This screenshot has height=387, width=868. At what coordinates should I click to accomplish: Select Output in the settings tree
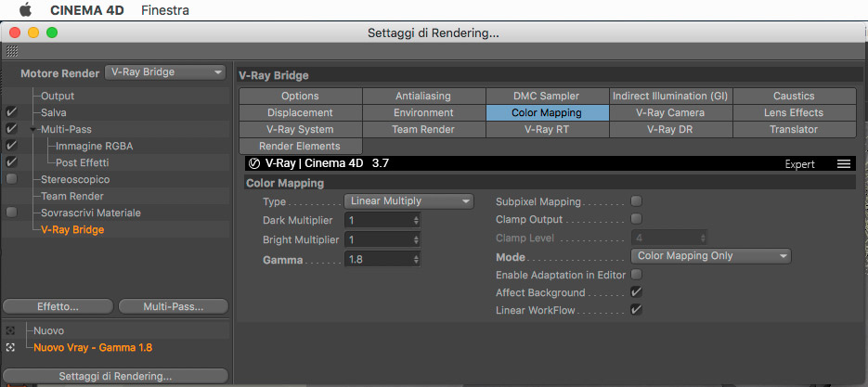point(58,96)
